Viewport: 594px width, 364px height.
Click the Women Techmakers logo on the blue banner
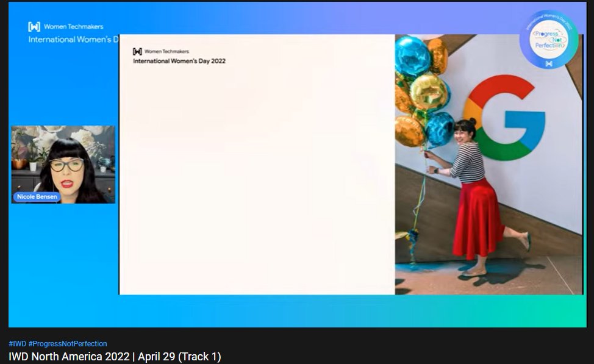click(x=34, y=26)
